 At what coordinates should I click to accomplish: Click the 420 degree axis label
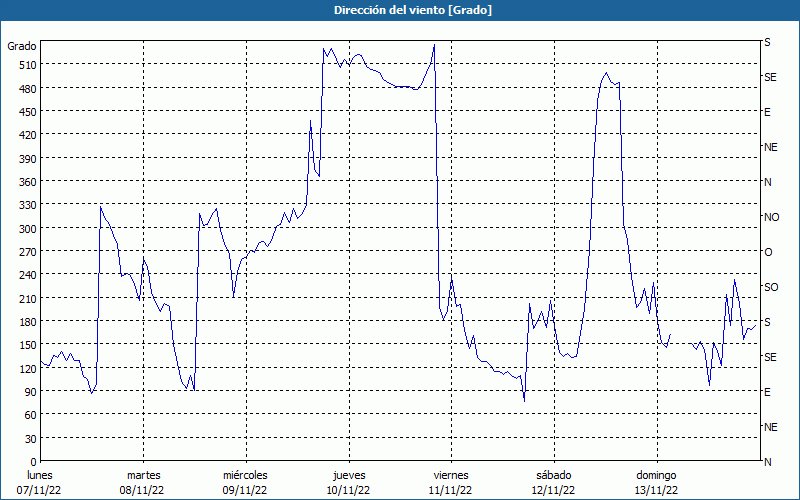point(28,135)
